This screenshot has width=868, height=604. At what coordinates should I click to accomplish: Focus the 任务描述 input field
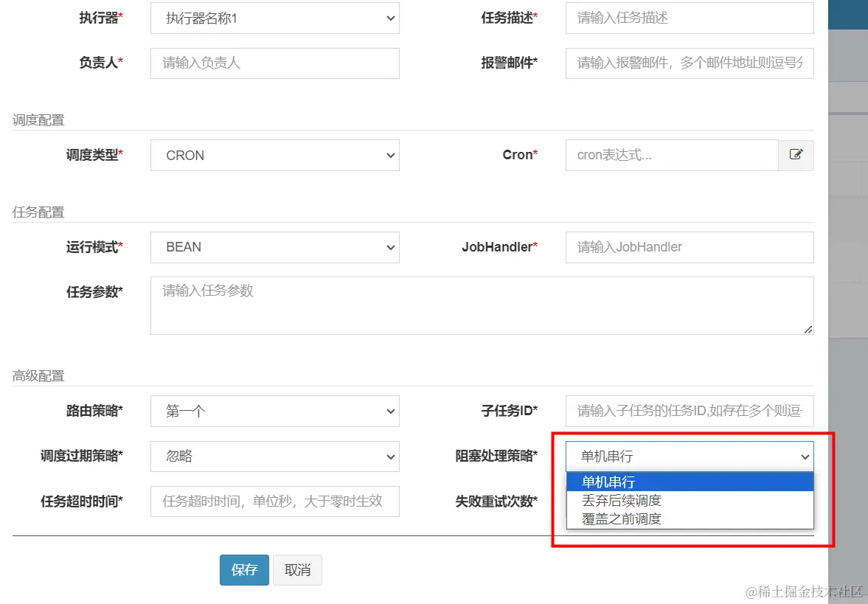[690, 18]
